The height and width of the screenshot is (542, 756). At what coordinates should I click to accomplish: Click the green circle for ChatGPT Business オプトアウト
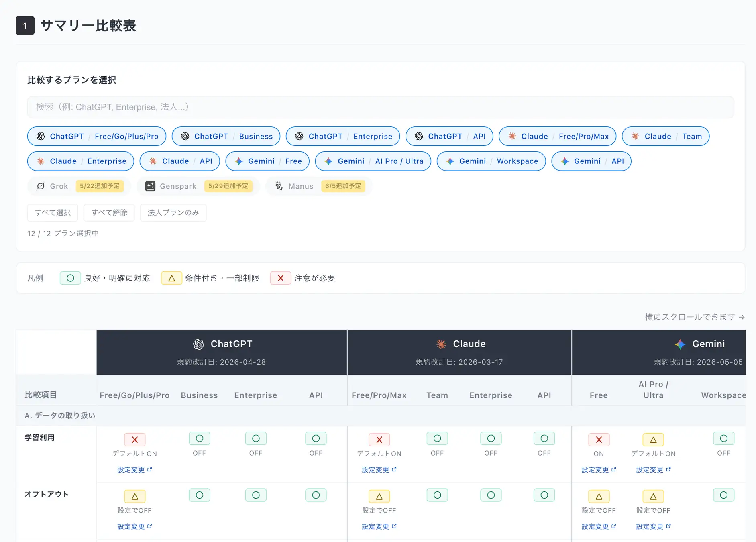pyautogui.click(x=200, y=495)
